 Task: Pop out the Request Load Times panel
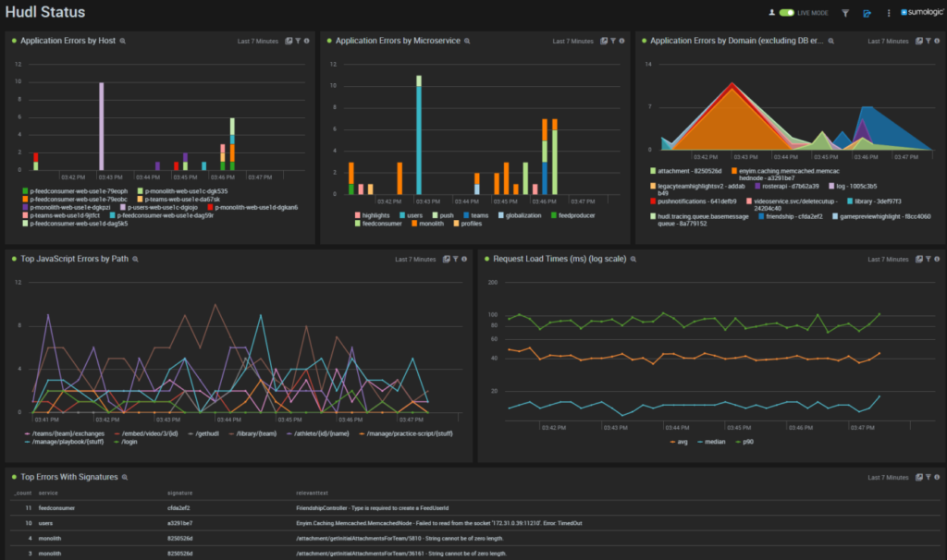919,259
